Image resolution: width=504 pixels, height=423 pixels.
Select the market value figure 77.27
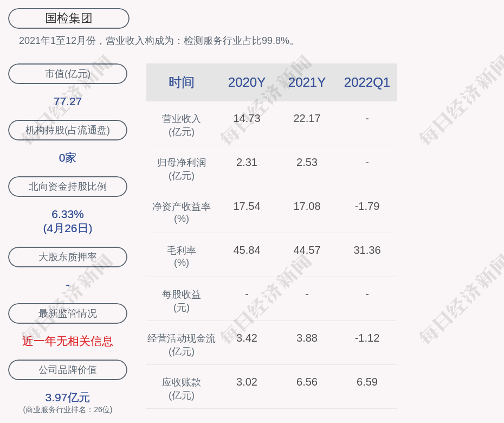(68, 101)
